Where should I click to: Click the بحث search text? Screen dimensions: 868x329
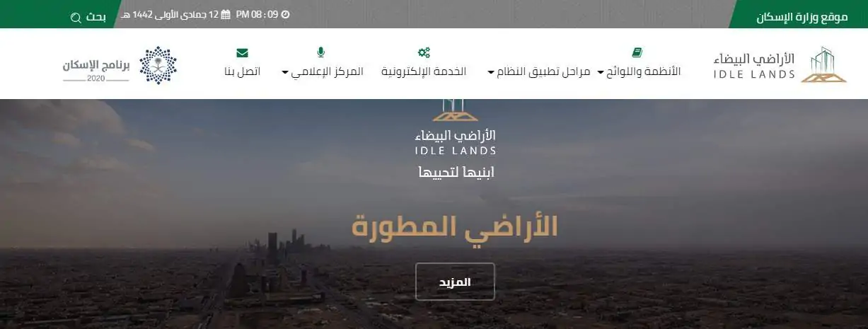click(96, 17)
